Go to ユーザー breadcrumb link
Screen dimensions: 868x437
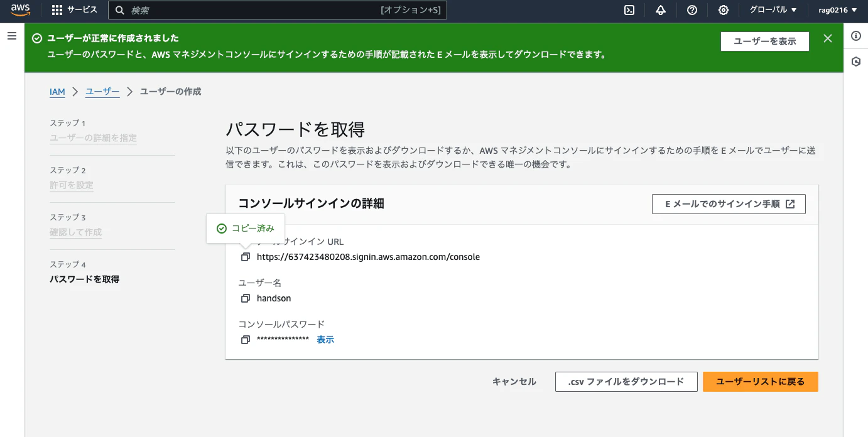[102, 92]
